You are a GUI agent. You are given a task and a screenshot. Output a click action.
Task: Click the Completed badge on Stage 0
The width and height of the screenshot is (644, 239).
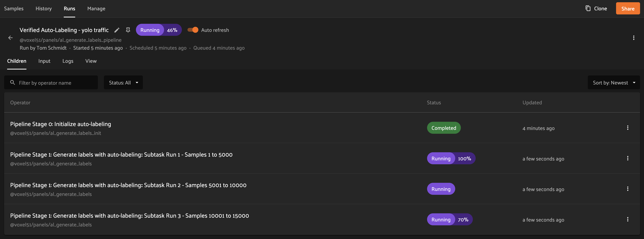click(444, 128)
